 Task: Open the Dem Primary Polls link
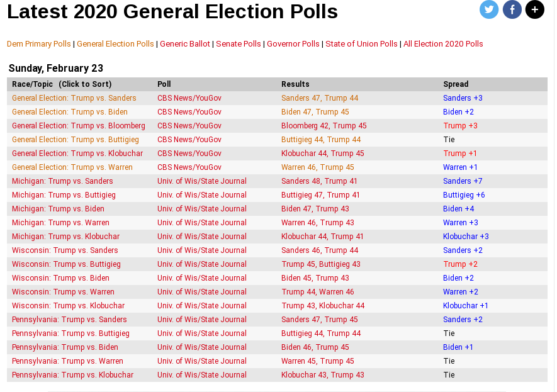click(39, 43)
